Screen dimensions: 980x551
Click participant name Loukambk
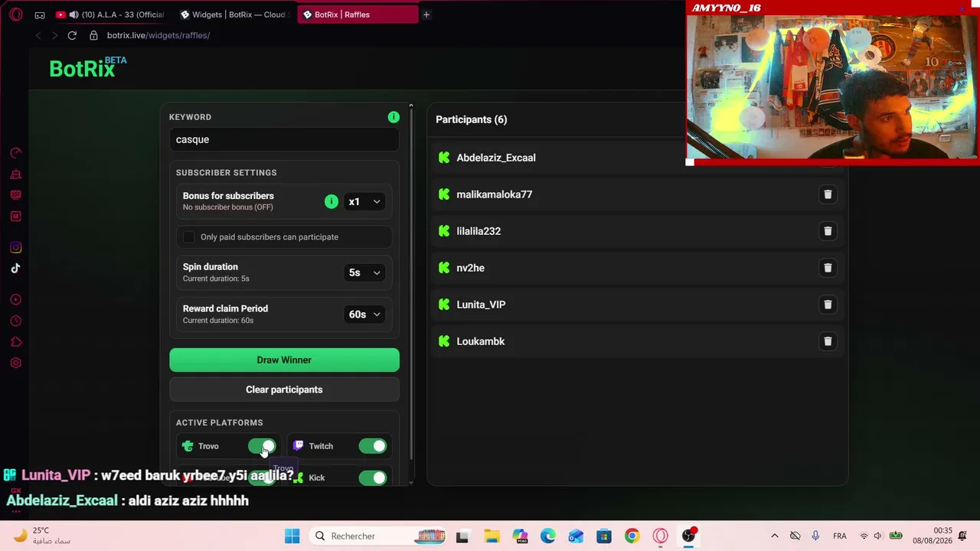click(x=480, y=341)
